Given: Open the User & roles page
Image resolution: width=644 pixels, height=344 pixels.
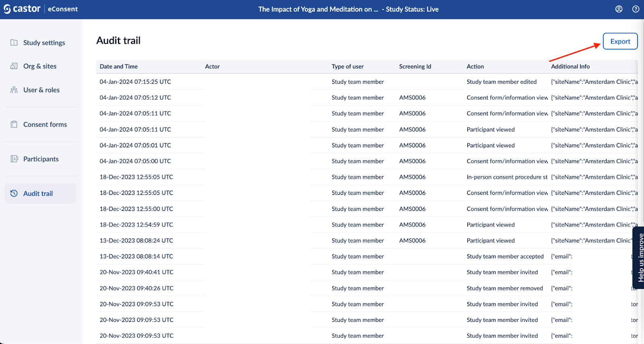Looking at the screenshot, I should coord(41,90).
